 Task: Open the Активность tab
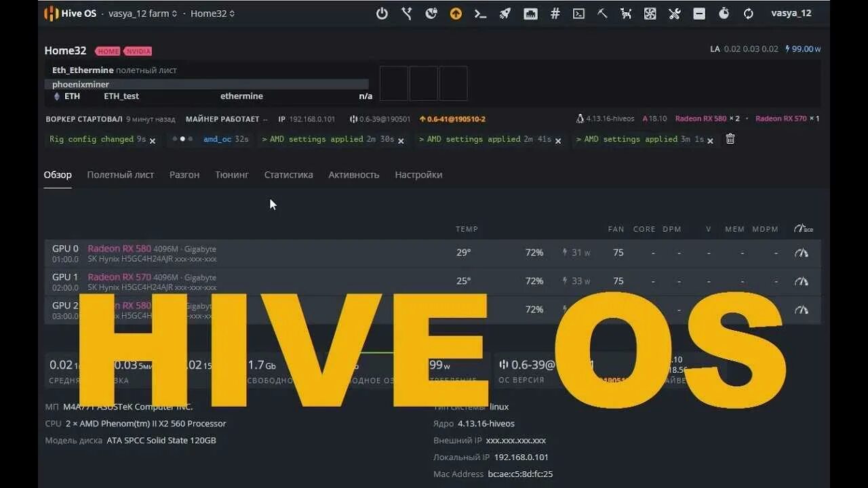[x=354, y=175]
